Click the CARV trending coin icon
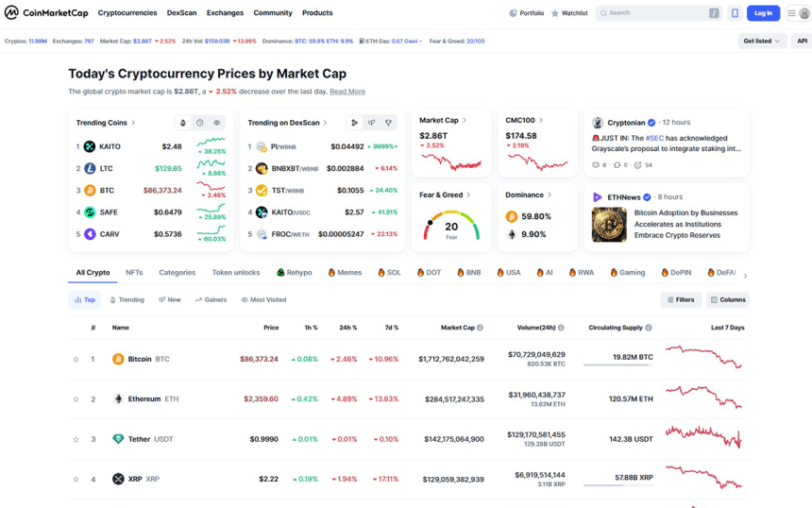This screenshot has width=812, height=508. (x=90, y=234)
